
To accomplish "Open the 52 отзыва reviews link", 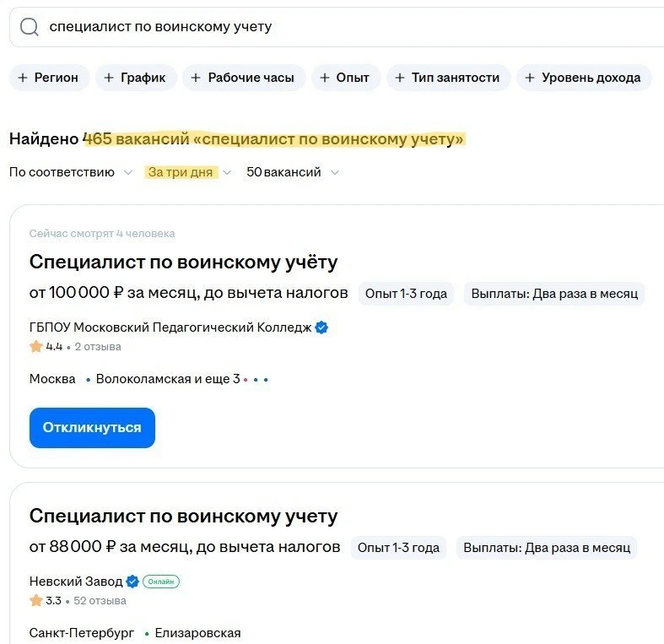I will [100, 601].
